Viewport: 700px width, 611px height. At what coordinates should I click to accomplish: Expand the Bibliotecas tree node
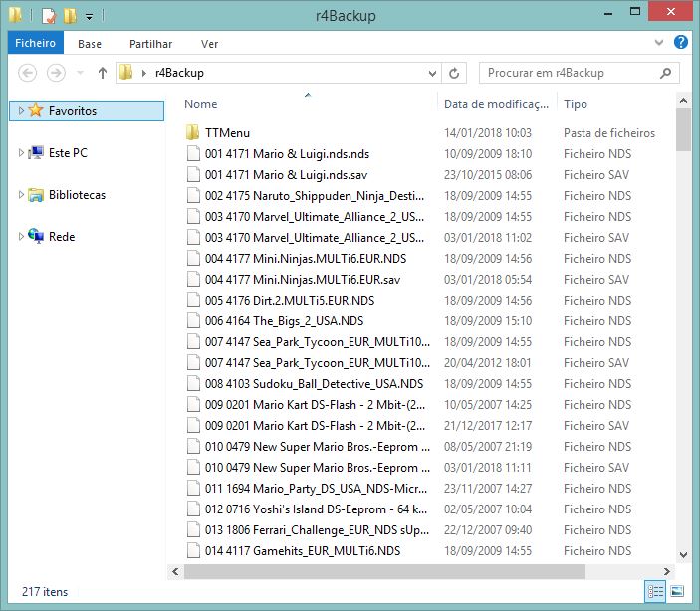coord(21,195)
